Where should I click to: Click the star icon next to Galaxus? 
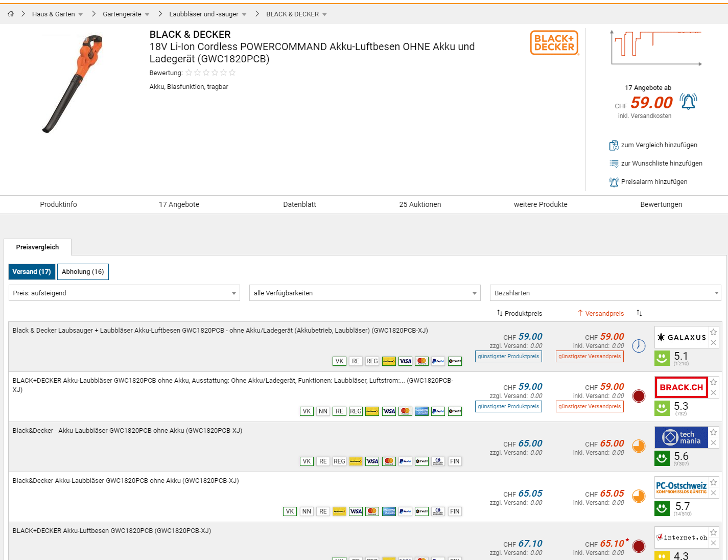(714, 332)
